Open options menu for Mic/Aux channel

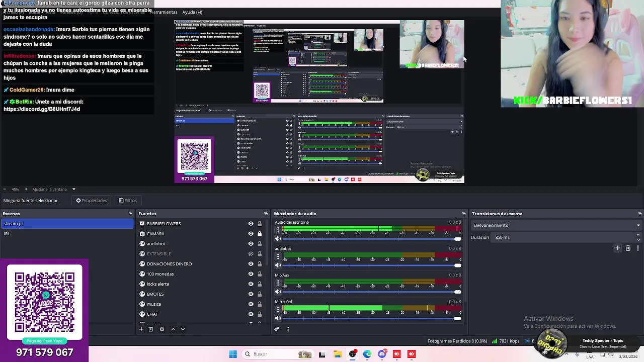[278, 283]
